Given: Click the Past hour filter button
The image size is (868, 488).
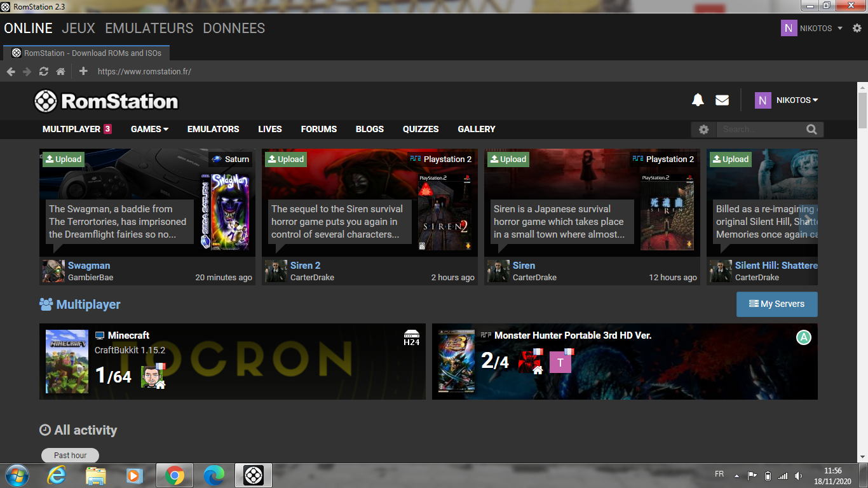Looking at the screenshot, I should click(70, 455).
